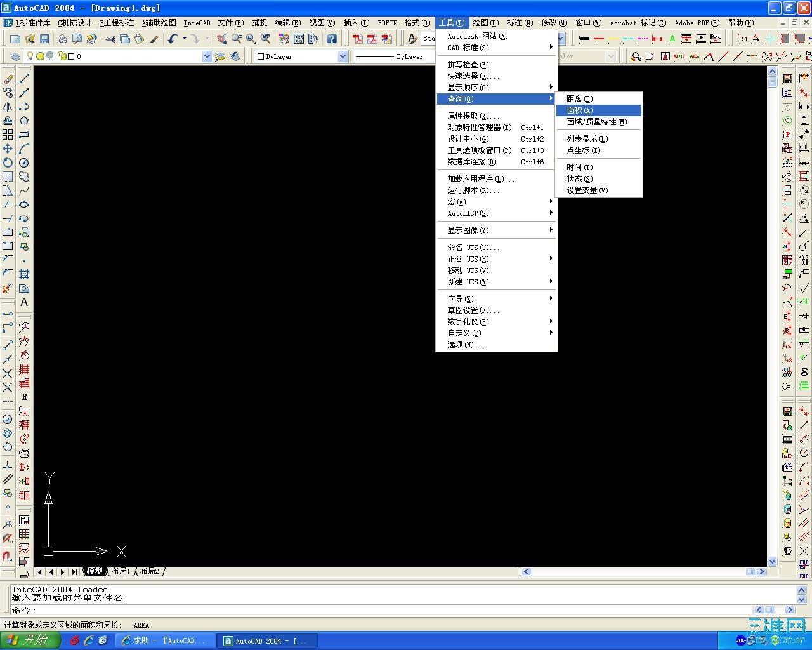Screen dimensions: 812x650
Task: Select the Zoom Realtime magnifier tool
Action: [x=236, y=39]
